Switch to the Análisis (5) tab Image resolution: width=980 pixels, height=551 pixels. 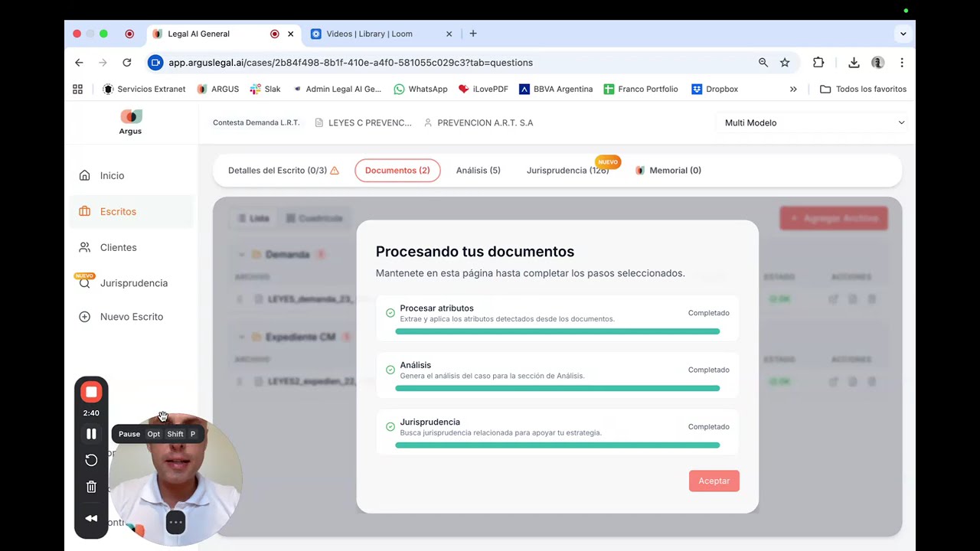click(x=479, y=171)
